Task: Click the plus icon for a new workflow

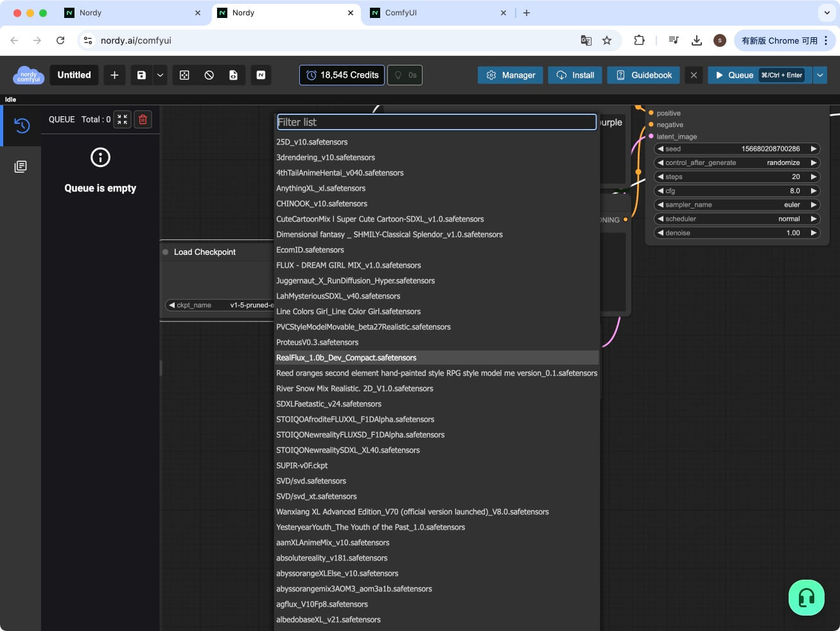Action: pyautogui.click(x=114, y=75)
